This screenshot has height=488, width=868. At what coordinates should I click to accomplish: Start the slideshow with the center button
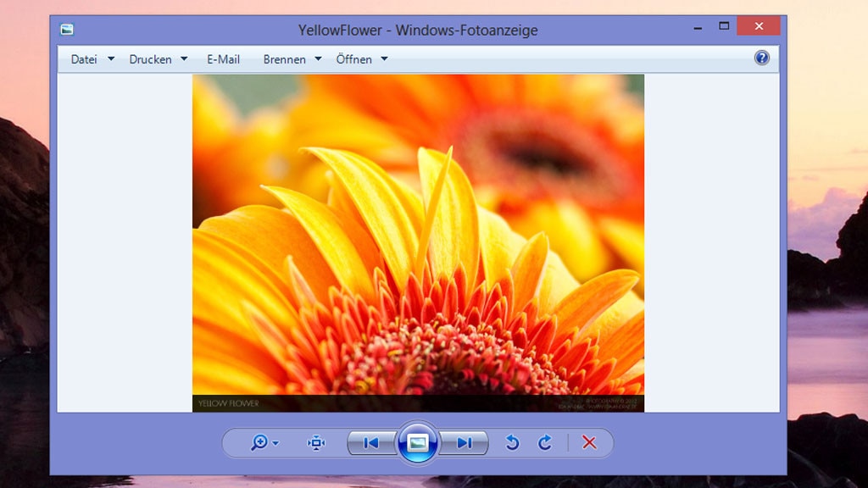pyautogui.click(x=419, y=441)
